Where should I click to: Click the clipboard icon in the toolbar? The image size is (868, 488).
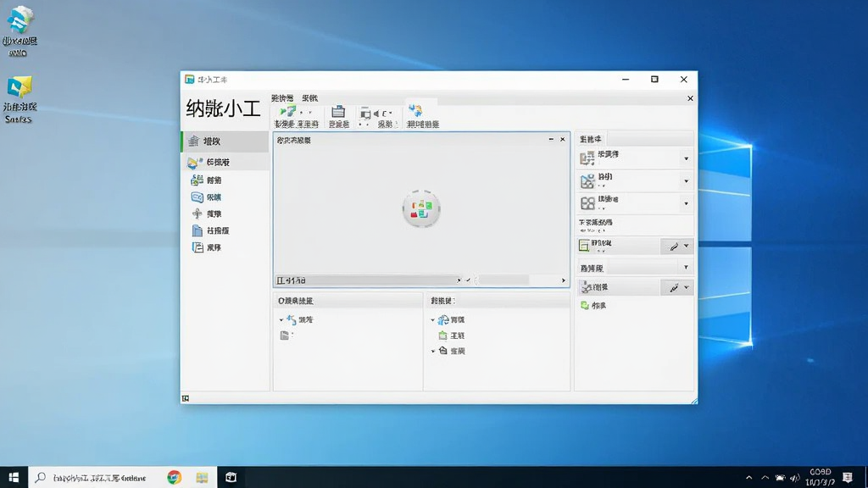point(338,112)
